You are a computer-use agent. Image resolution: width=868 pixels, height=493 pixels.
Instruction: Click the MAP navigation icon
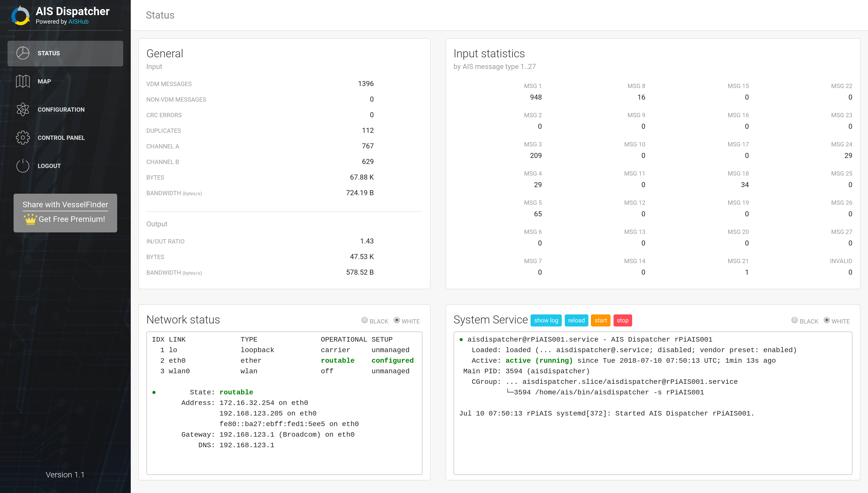pyautogui.click(x=22, y=81)
